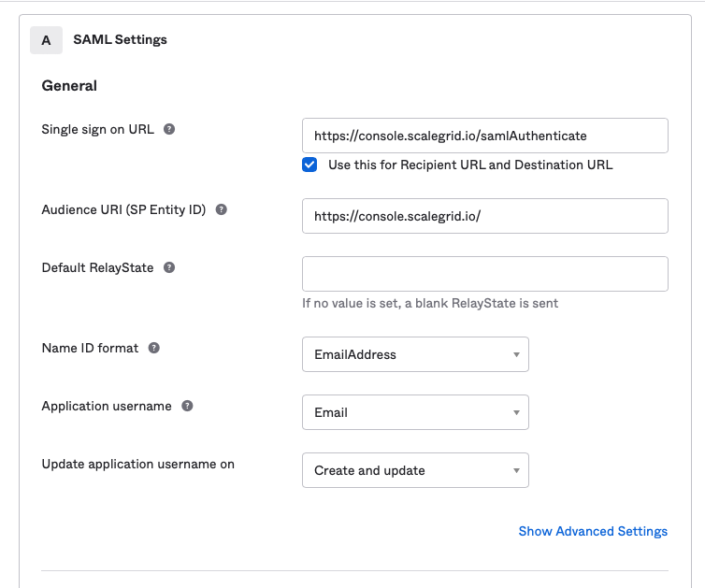This screenshot has width=705, height=588.
Task: Click Show Advanced Settings link
Action: pyautogui.click(x=593, y=531)
